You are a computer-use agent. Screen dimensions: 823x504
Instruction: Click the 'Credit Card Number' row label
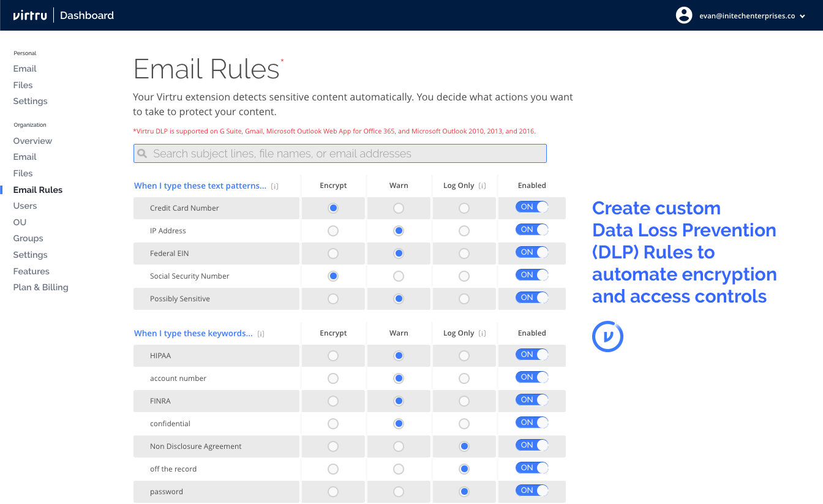coord(184,208)
